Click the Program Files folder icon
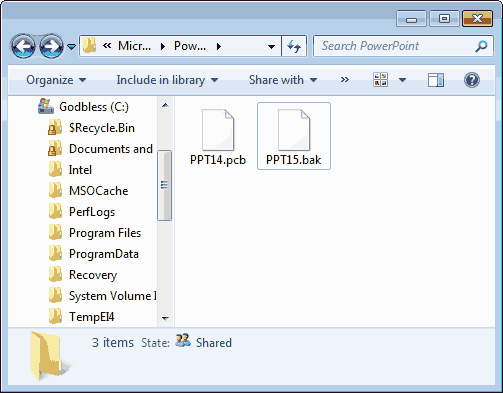503x393 pixels. click(55, 232)
